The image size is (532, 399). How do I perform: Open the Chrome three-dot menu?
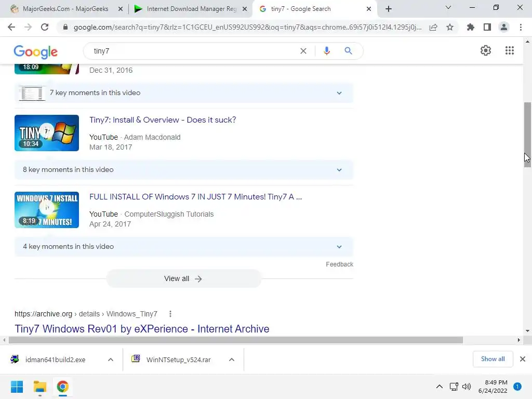pyautogui.click(x=521, y=27)
